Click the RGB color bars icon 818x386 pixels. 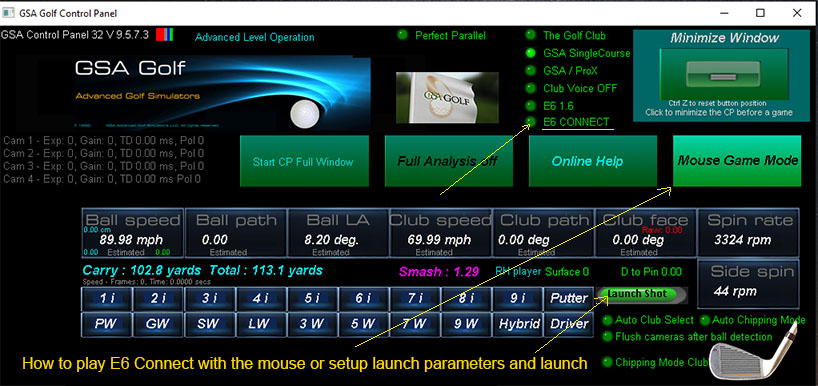click(x=165, y=35)
